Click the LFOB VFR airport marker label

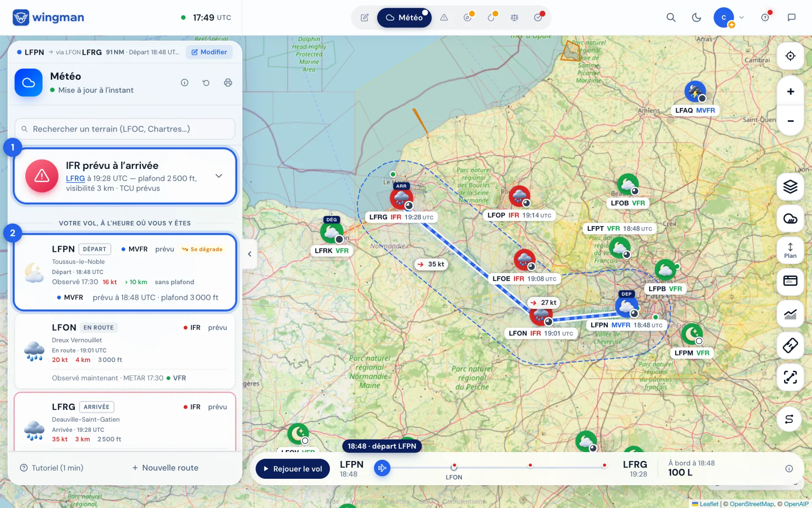(x=628, y=203)
